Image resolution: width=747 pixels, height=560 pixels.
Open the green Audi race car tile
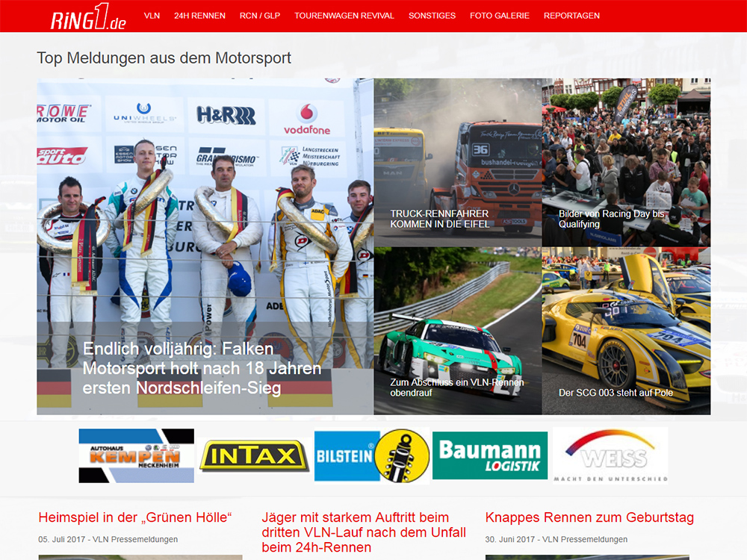pos(458,331)
